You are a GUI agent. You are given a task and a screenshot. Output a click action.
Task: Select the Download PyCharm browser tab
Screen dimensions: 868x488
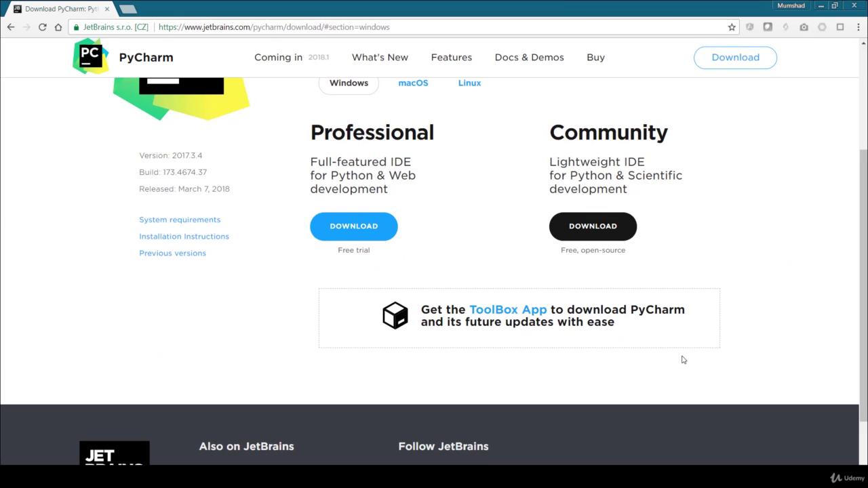(61, 9)
